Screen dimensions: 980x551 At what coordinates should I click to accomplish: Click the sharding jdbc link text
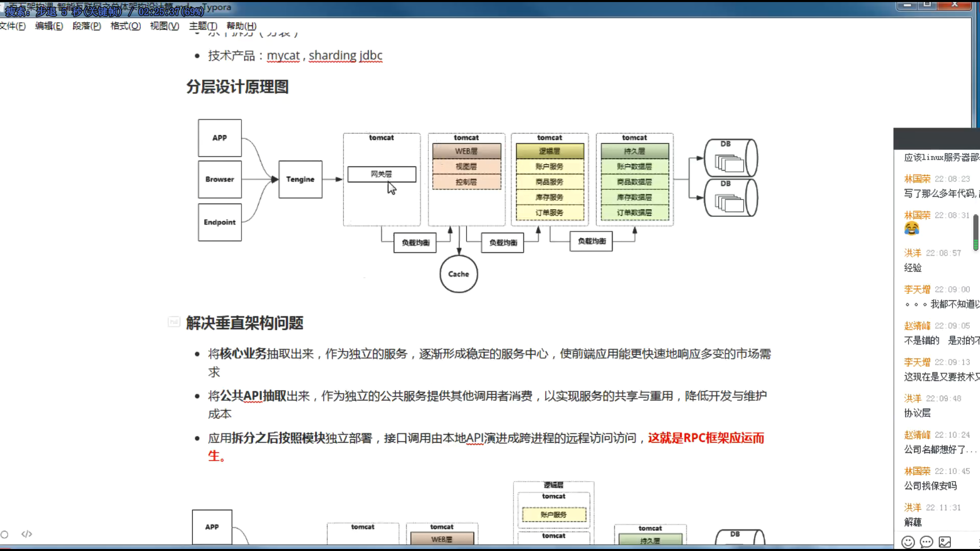coord(345,56)
